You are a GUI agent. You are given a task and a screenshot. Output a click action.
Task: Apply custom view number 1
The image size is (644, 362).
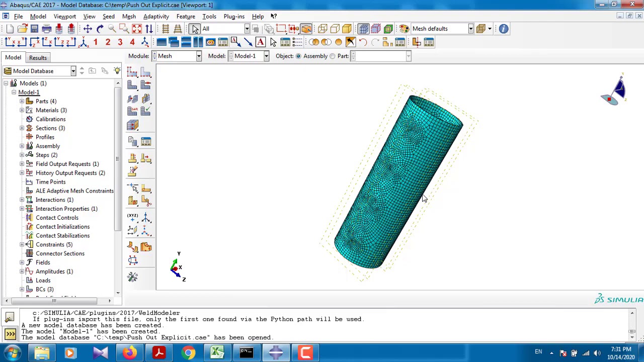click(x=96, y=42)
